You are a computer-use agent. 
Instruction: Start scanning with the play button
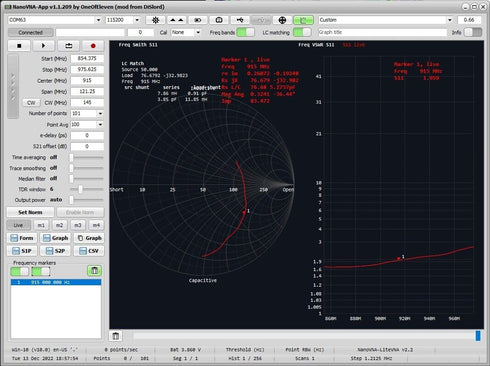[x=43, y=46]
